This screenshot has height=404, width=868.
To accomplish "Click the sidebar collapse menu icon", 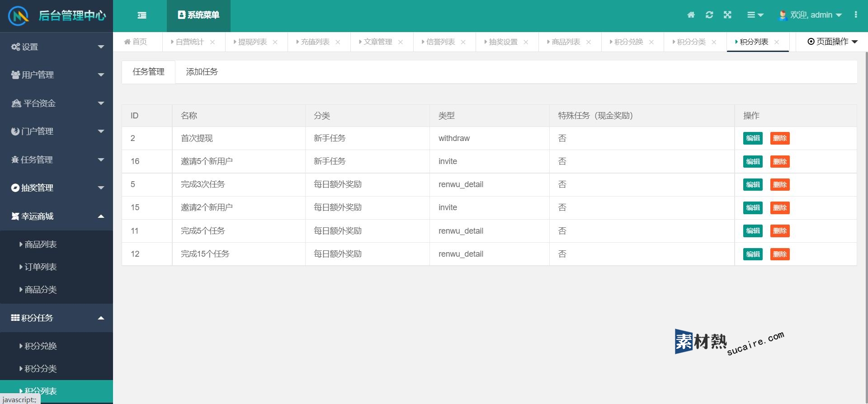I will coord(142,15).
